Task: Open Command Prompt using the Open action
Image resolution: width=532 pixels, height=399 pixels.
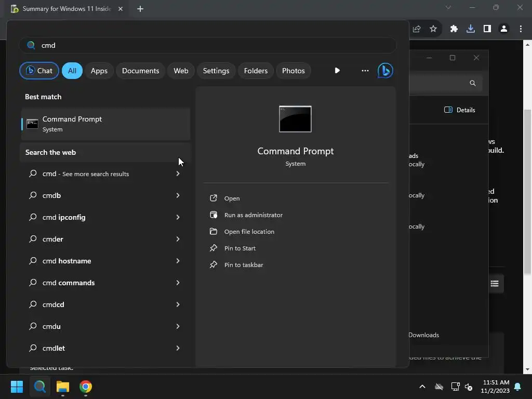Action: [232, 198]
